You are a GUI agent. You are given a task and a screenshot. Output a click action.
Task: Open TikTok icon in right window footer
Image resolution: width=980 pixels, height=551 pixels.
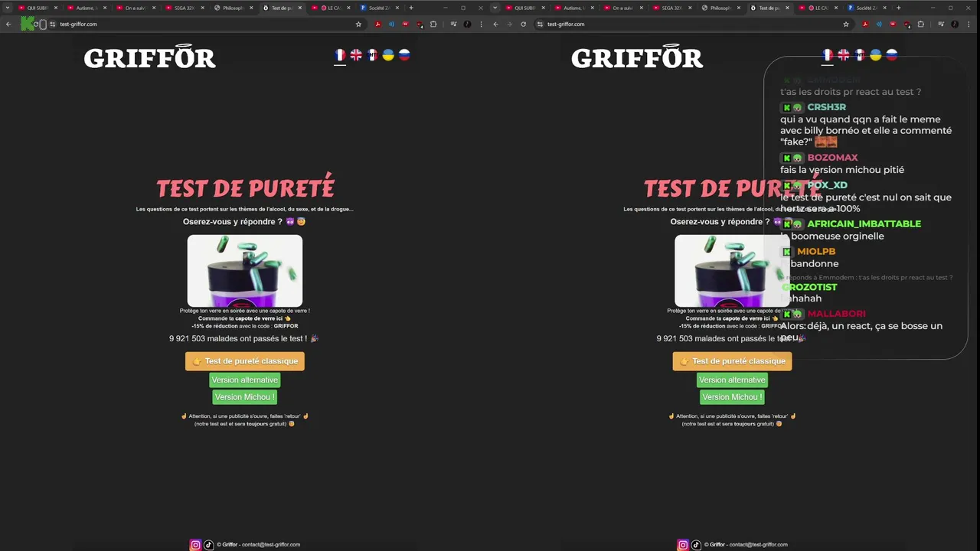pyautogui.click(x=696, y=545)
